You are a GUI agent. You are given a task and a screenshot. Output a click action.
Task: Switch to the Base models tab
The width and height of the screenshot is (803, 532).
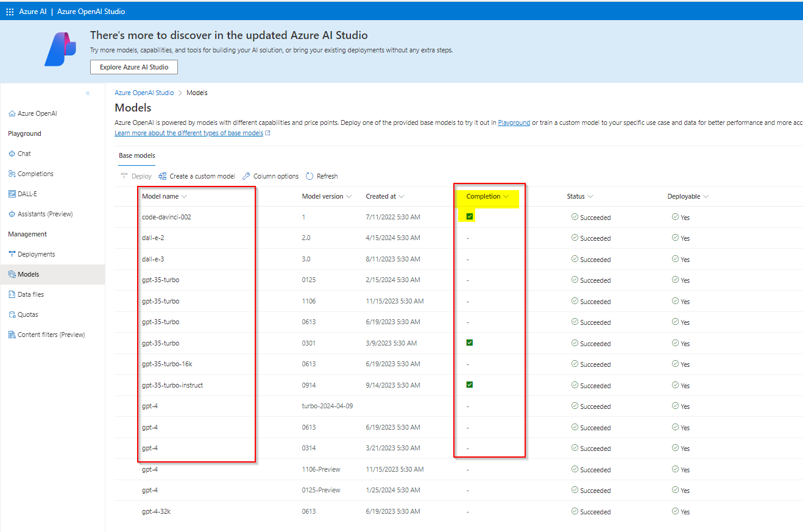[136, 155]
